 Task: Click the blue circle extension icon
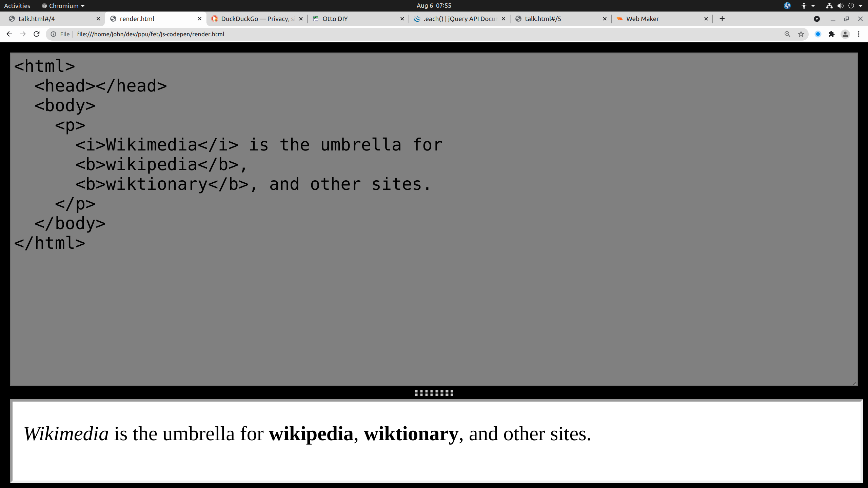(x=818, y=34)
